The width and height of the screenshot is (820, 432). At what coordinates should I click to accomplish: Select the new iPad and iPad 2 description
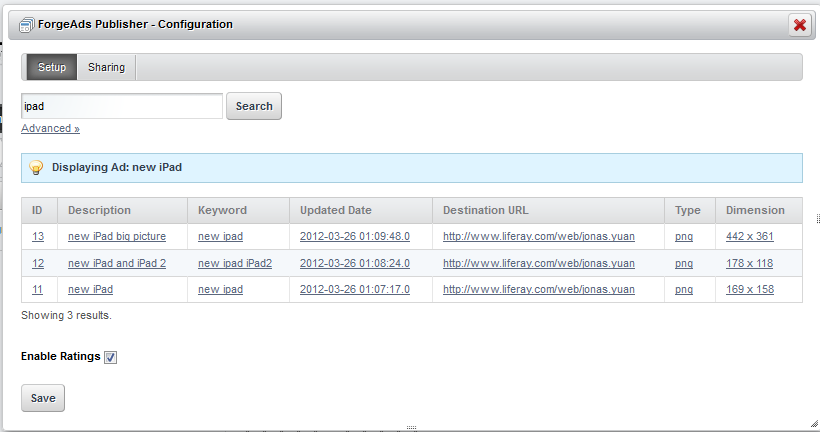tap(117, 264)
